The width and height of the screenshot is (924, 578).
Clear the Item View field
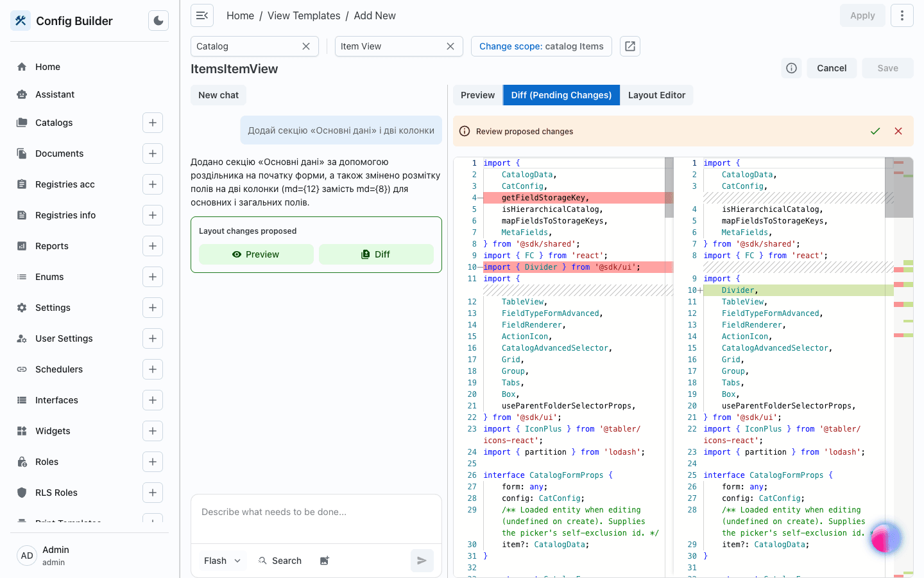450,46
